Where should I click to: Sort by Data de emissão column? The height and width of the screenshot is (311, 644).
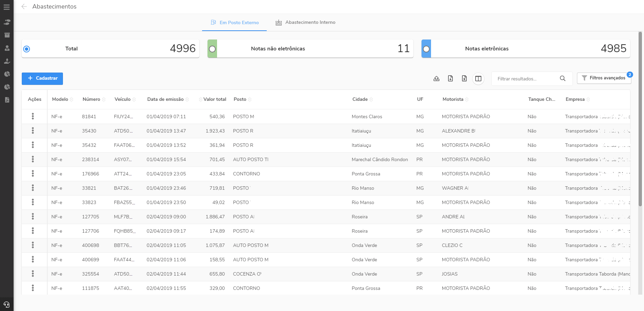tap(165, 99)
